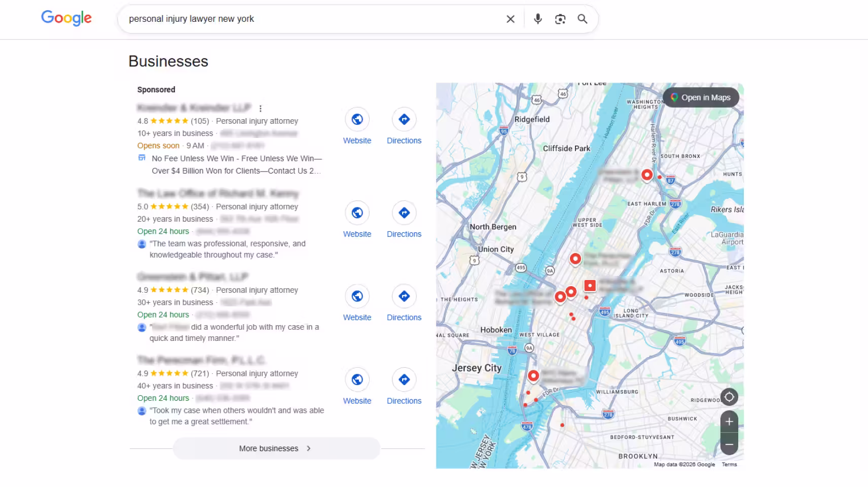Click the 'LaGuardia Airport' label on the map

pyautogui.click(x=727, y=238)
